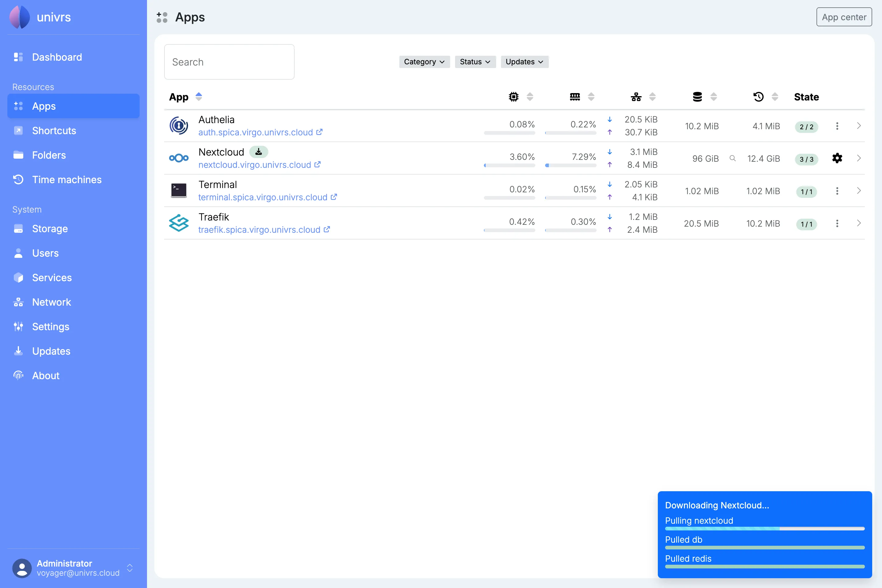This screenshot has height=588, width=882.
Task: Expand the Updates filter dropdown
Action: click(x=524, y=62)
